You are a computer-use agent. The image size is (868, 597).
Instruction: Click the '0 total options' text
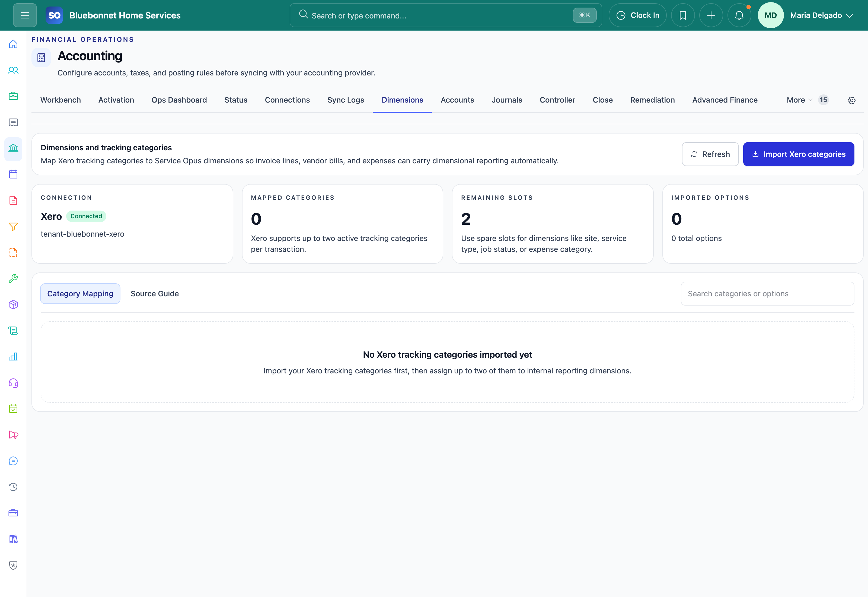coord(696,238)
